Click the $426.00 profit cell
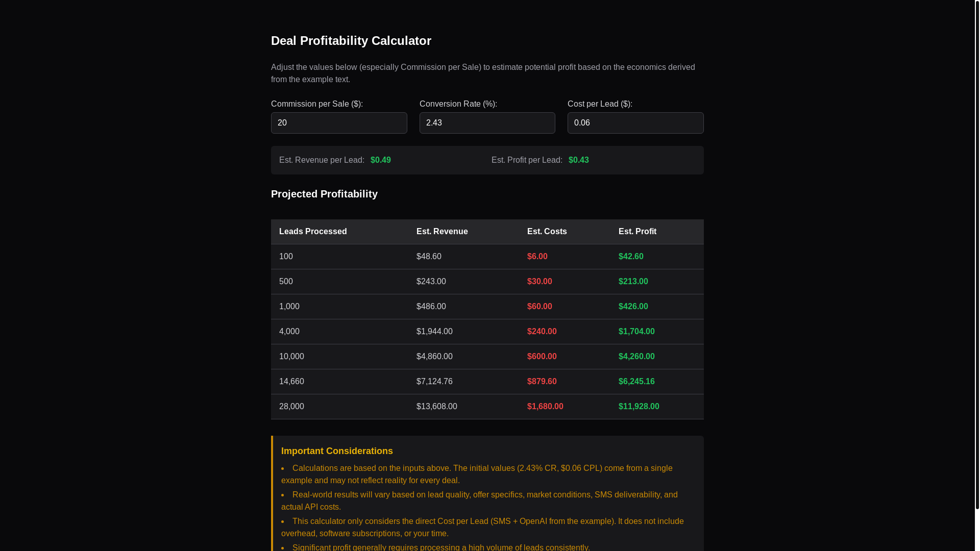980x551 pixels. 657,307
